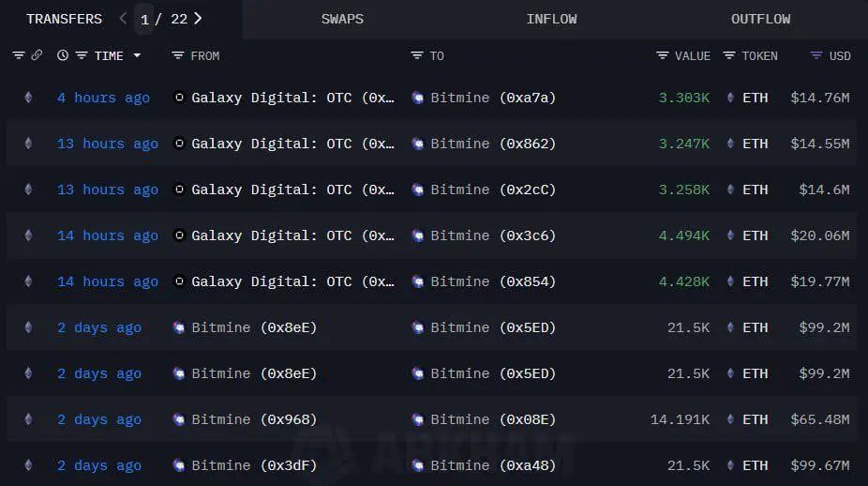Click Galaxy Digital logo in 3.258K row
The height and width of the screenshot is (486, 868).
pos(179,190)
